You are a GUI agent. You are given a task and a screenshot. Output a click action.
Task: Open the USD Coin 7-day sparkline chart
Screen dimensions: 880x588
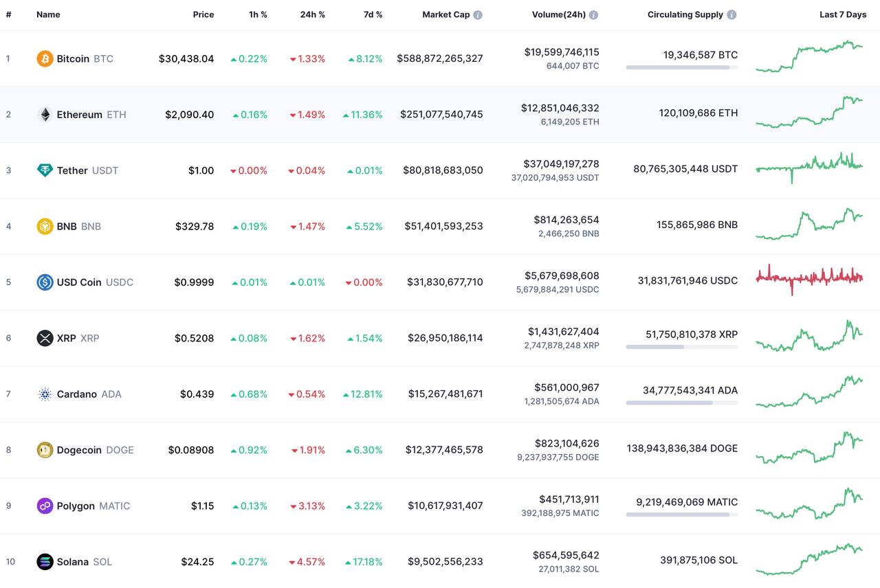(809, 278)
